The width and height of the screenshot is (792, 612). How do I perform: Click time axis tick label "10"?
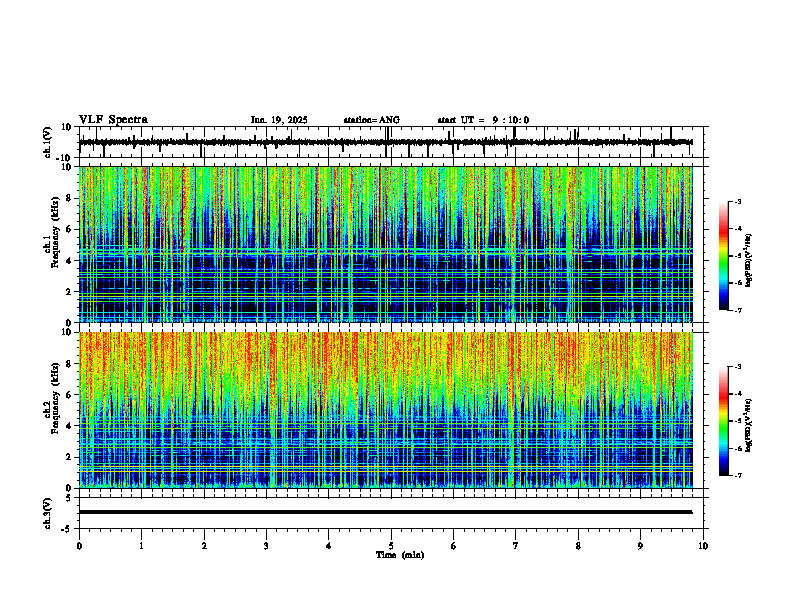click(703, 546)
